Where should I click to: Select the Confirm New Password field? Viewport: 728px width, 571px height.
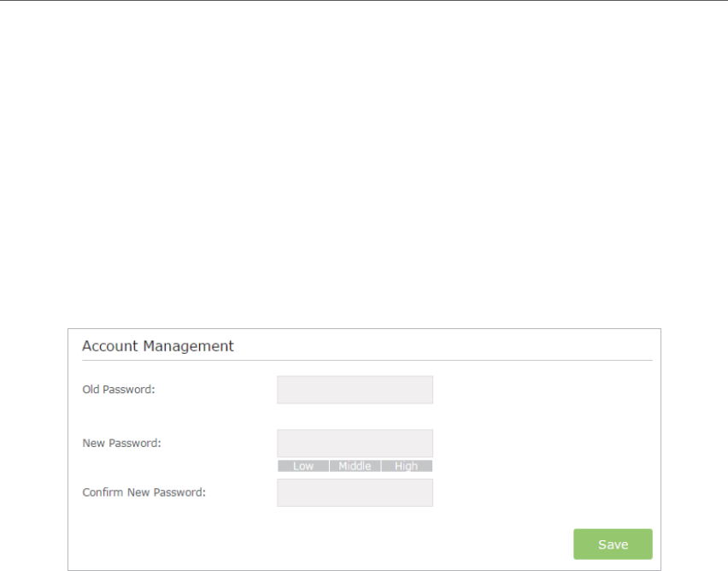coord(355,493)
